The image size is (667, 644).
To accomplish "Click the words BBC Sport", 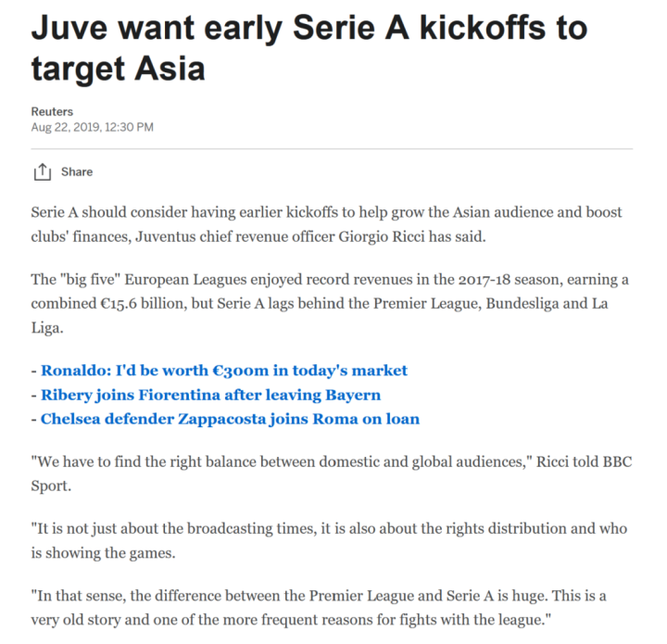I will pos(611,461).
